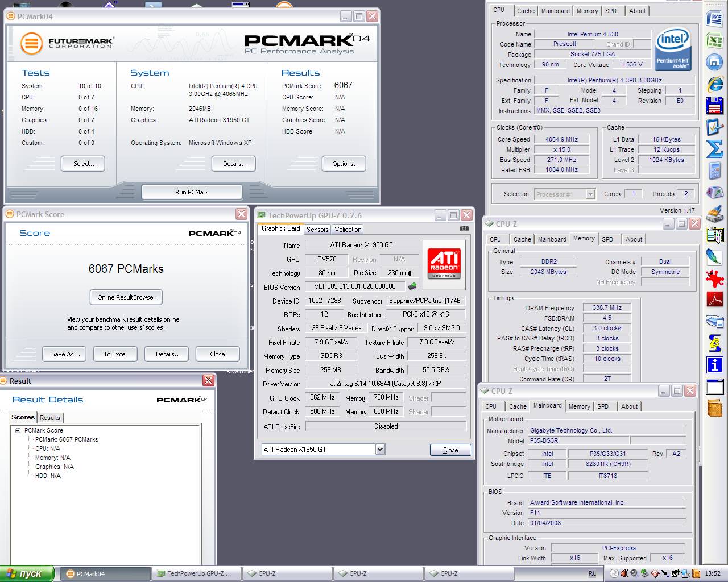Click the floppy disk icon in the side bar
Screen dimensions: 728x582
click(714, 106)
